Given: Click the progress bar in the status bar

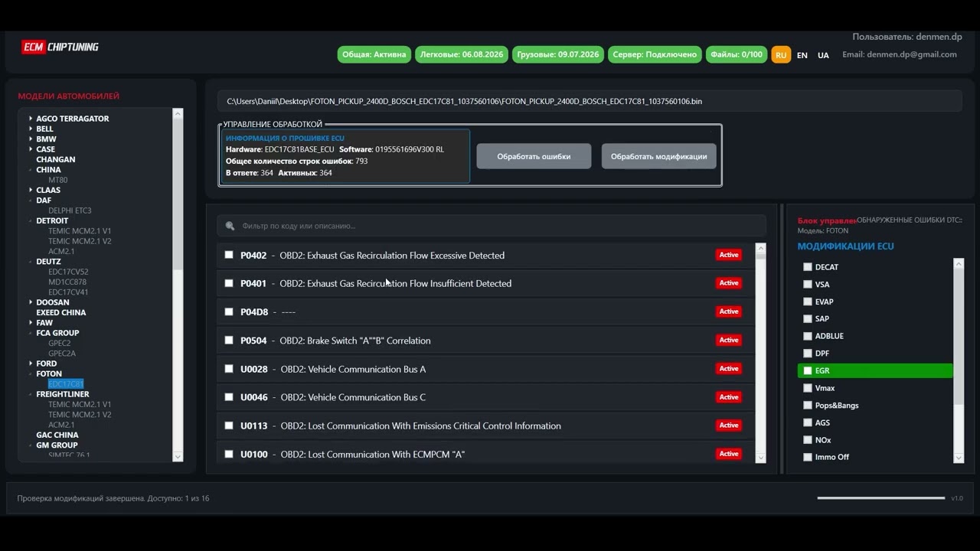Looking at the screenshot, I should click(880, 498).
